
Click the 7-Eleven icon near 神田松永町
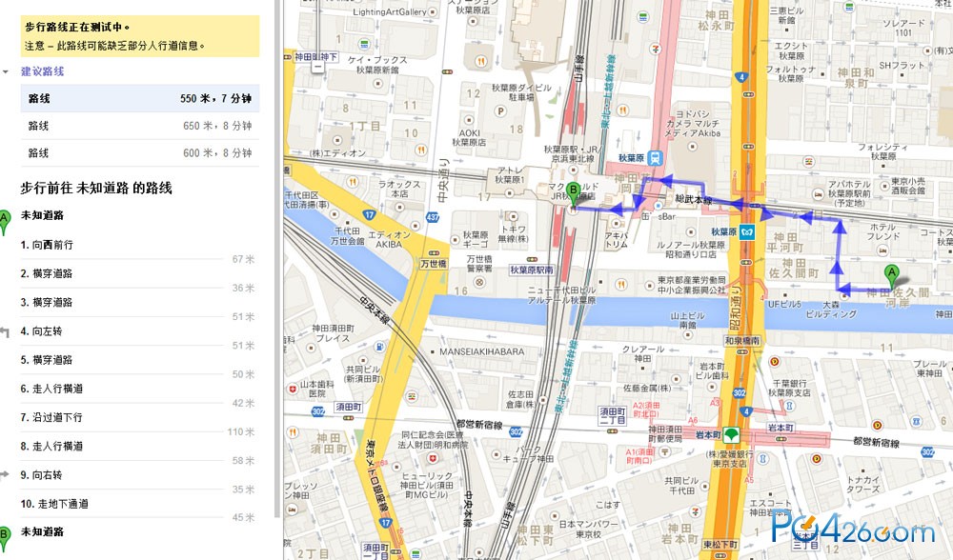655,48
